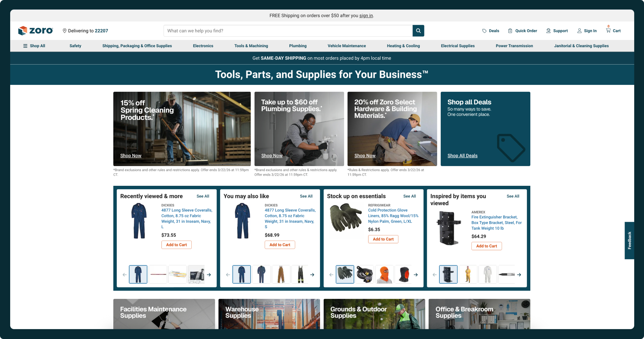
Task: Open Cold Protection Glove Liners product link
Action: (393, 216)
